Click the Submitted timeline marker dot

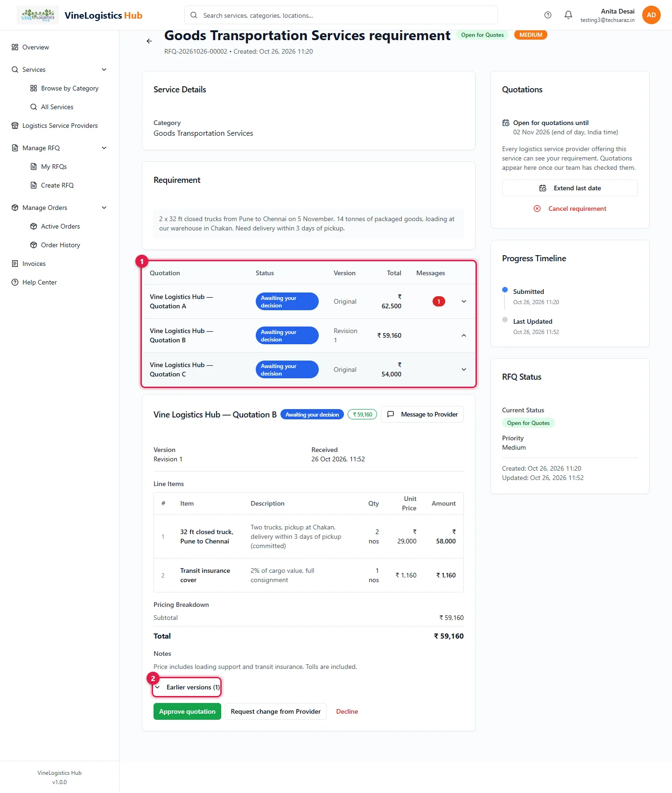click(x=505, y=290)
